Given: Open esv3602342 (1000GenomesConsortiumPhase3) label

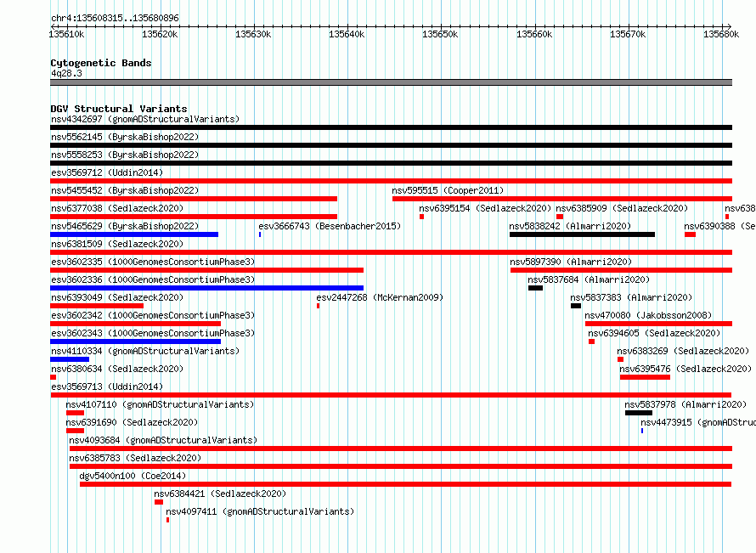Looking at the screenshot, I should click(x=153, y=315).
